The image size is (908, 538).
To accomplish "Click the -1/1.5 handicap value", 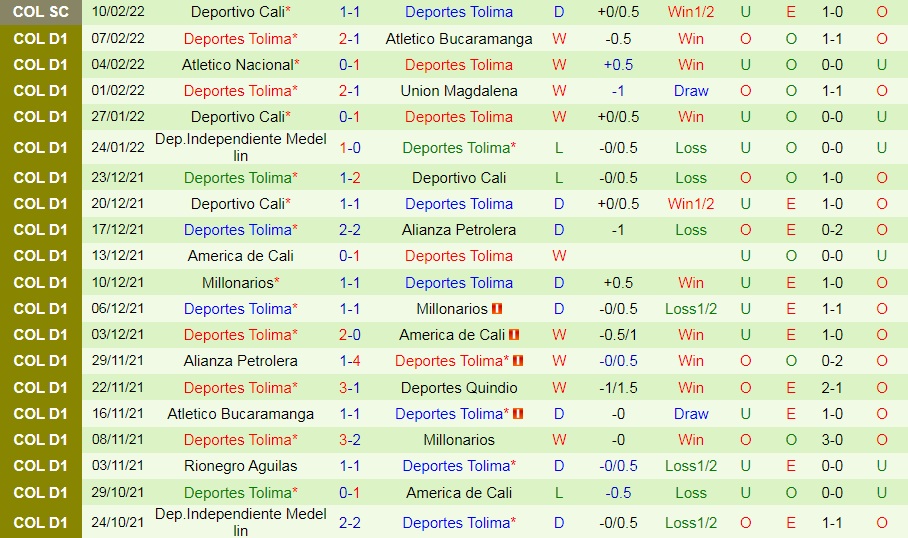I will coord(619,387).
